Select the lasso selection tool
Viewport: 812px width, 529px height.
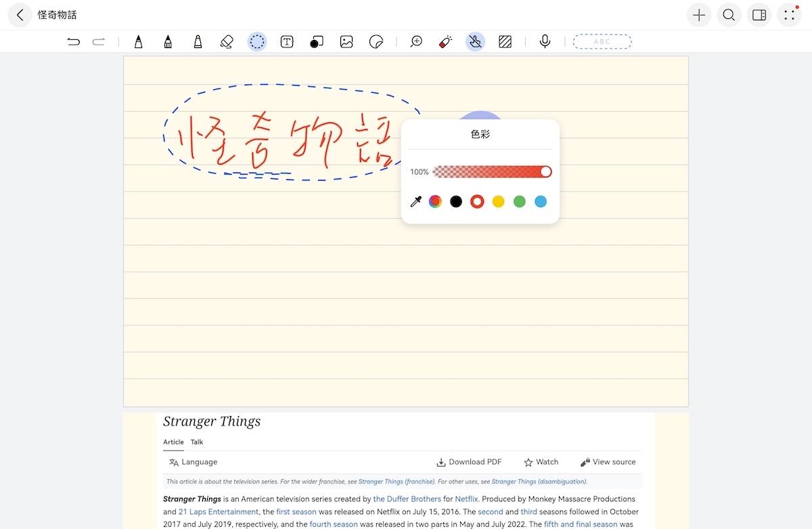[257, 42]
